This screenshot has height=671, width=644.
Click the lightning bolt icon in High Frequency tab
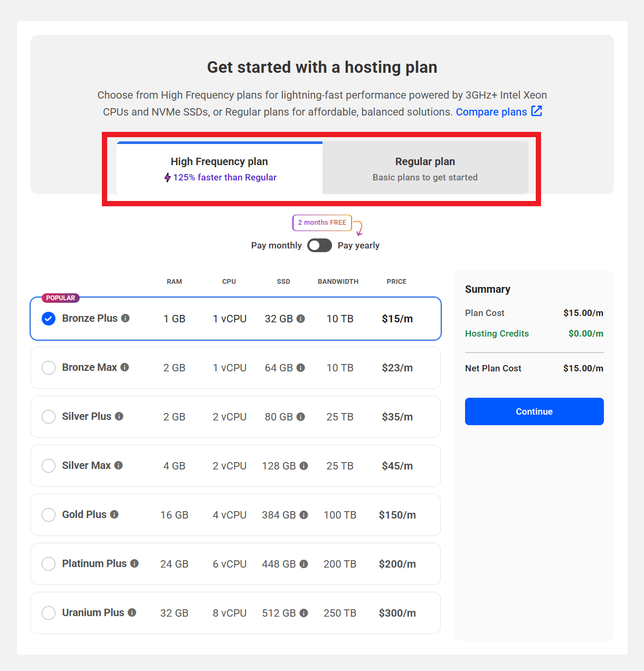(x=167, y=177)
